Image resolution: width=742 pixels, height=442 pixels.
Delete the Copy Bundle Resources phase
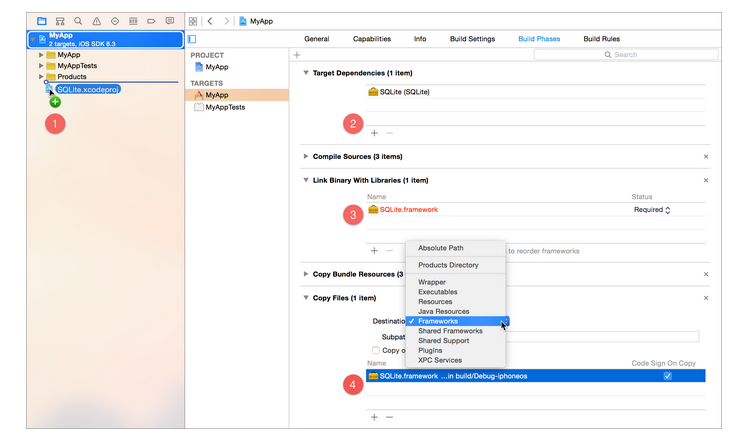706,274
